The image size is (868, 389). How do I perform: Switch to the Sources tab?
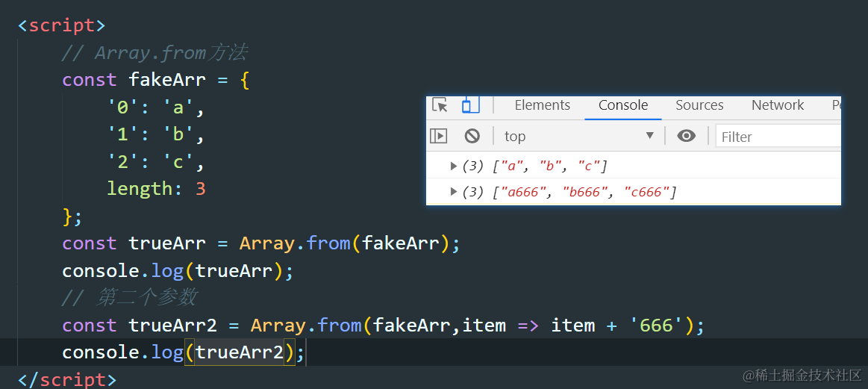coord(700,105)
